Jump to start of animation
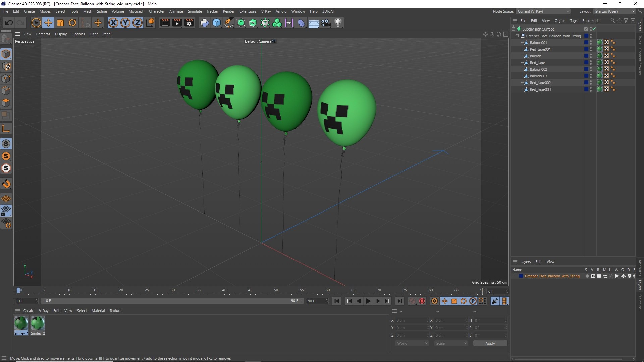 pos(337,301)
